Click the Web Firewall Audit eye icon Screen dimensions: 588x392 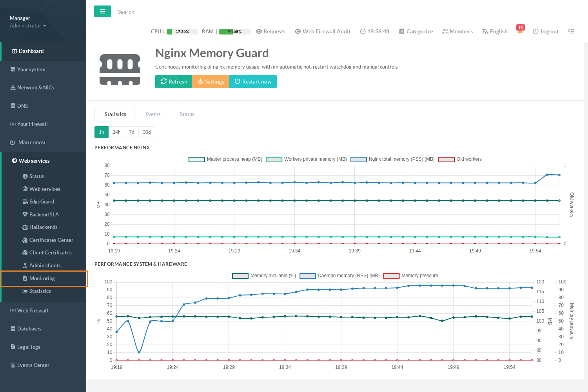(298, 31)
